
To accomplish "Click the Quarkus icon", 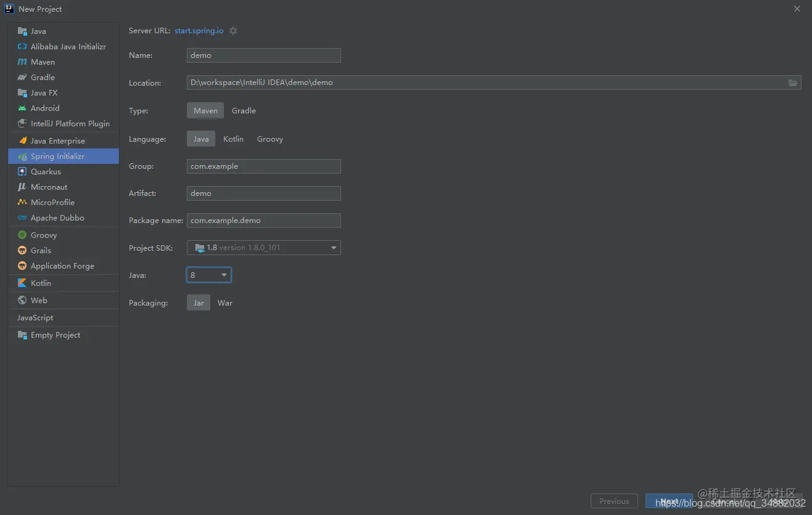I will tap(22, 171).
